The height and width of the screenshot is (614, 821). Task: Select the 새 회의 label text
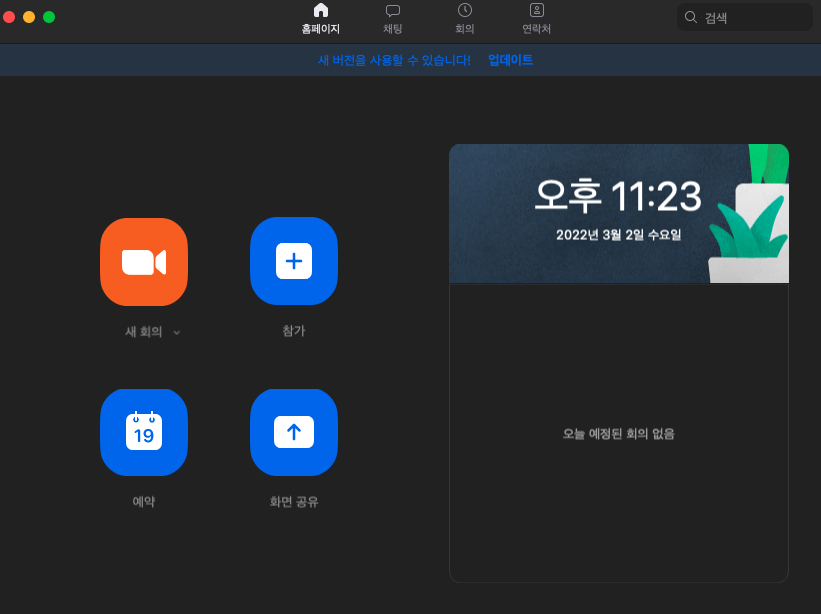[143, 332]
